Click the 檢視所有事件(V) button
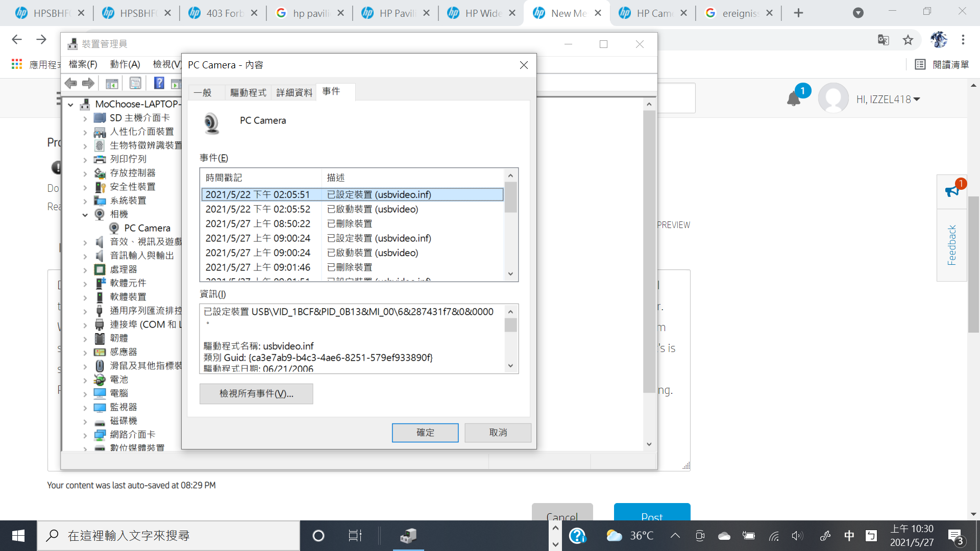This screenshot has height=551, width=980. tap(256, 393)
